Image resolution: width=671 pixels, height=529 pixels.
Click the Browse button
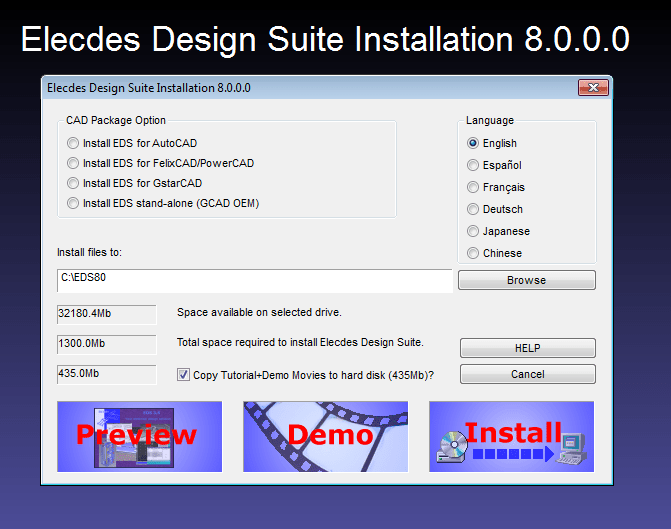pos(527,280)
